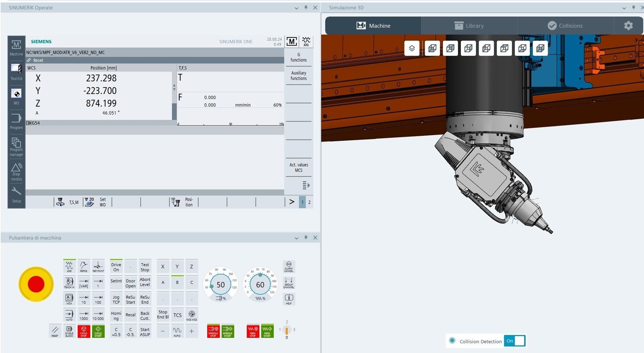Select MDA mode
Image resolution: width=644 pixels, height=353 pixels.
69,299
